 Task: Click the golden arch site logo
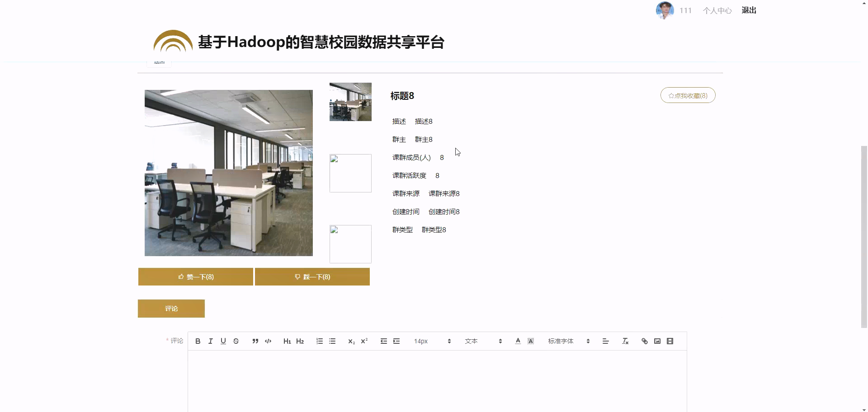tap(173, 41)
